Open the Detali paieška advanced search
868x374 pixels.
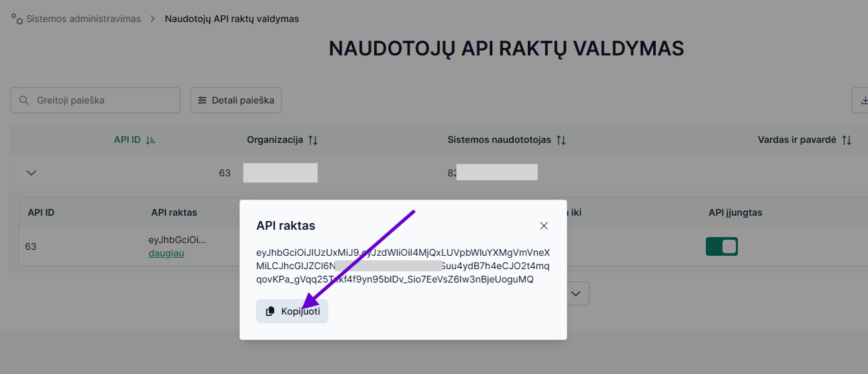pos(236,100)
